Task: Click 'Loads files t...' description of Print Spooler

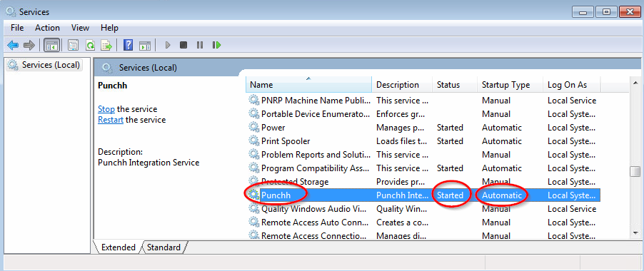Action: (x=402, y=141)
